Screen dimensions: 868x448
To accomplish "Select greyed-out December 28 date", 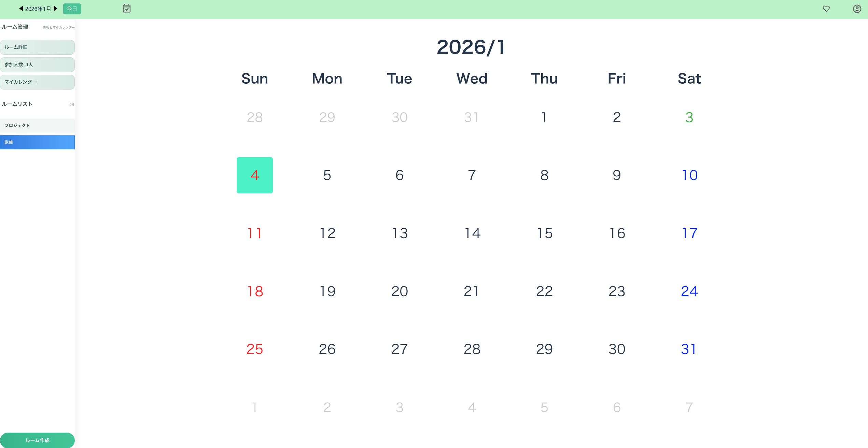I will point(255,118).
